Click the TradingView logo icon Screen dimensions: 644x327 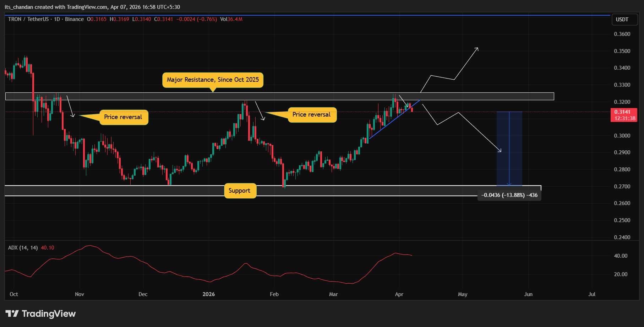tap(12, 313)
